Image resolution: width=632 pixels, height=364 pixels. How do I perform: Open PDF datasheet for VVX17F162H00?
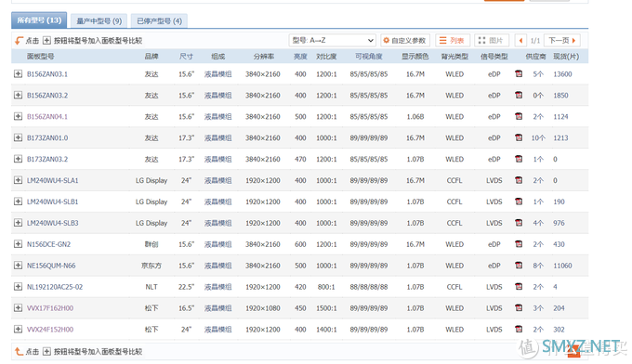[519, 308]
